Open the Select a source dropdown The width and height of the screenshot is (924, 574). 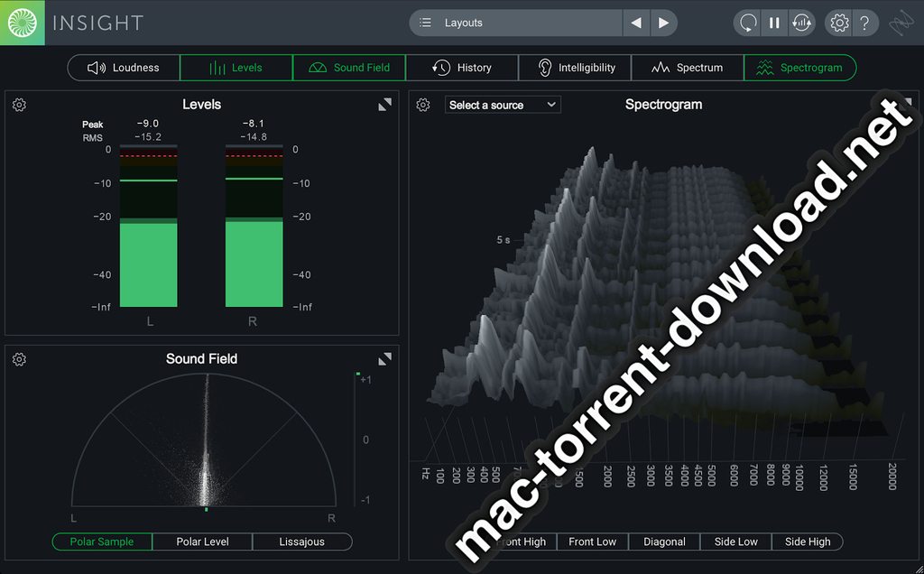(503, 105)
